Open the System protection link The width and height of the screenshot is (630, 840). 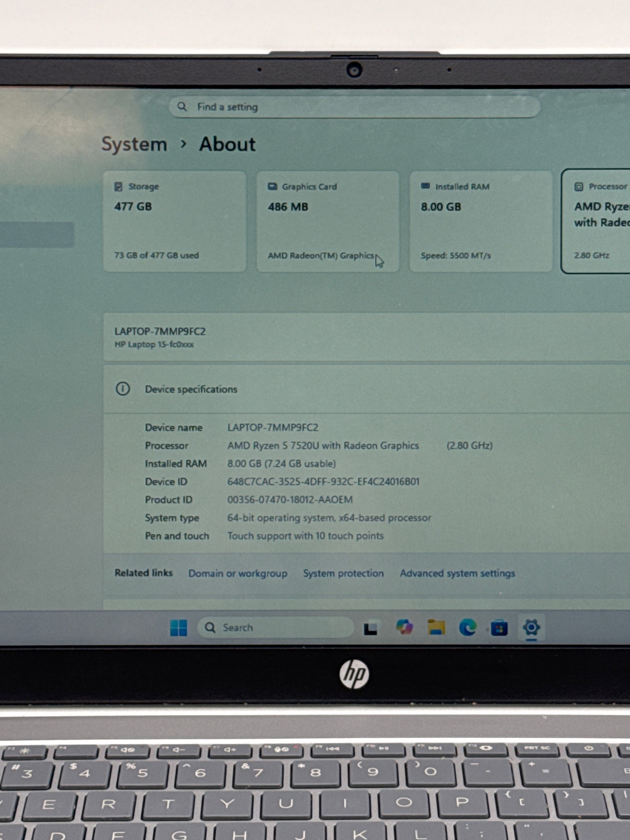coord(343,573)
